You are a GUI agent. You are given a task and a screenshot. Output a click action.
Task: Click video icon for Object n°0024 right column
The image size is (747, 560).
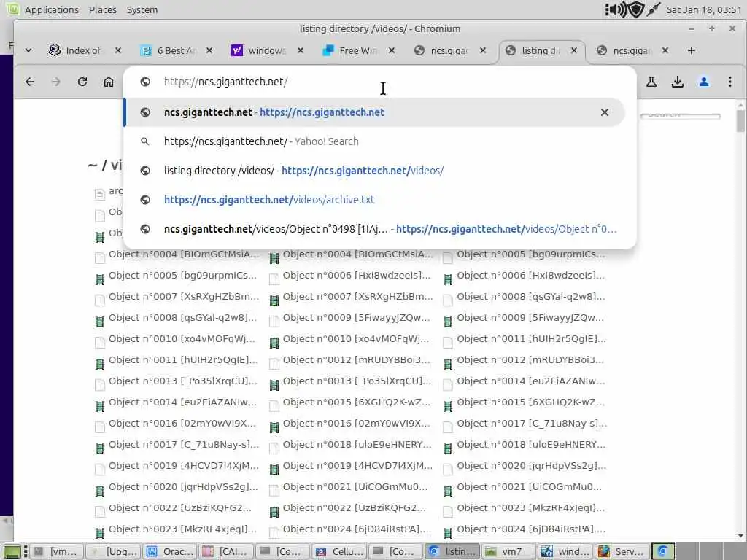point(448,533)
